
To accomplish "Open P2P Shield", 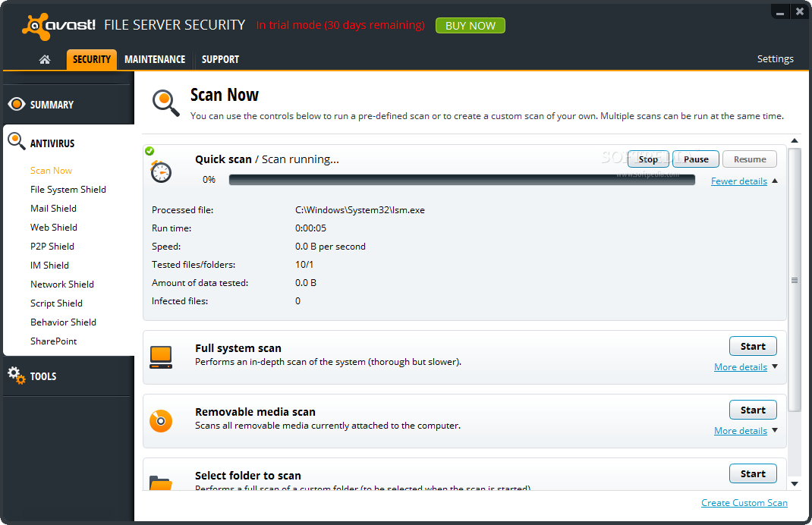I will [52, 247].
